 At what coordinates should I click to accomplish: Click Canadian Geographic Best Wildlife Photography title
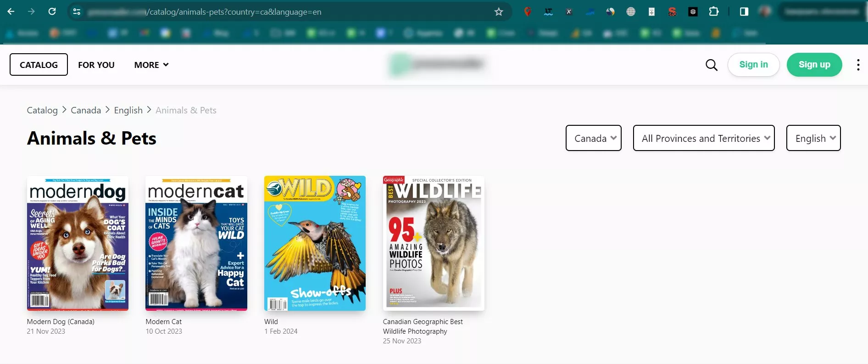[x=423, y=326]
